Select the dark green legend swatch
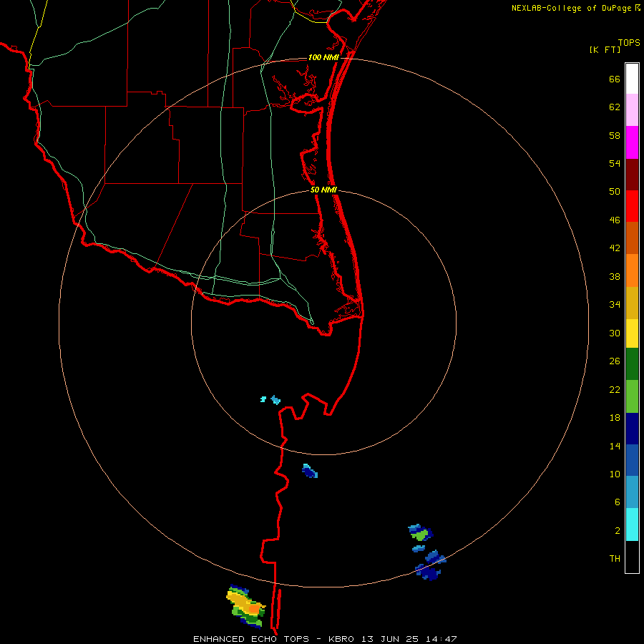644x644 pixels. click(x=632, y=364)
